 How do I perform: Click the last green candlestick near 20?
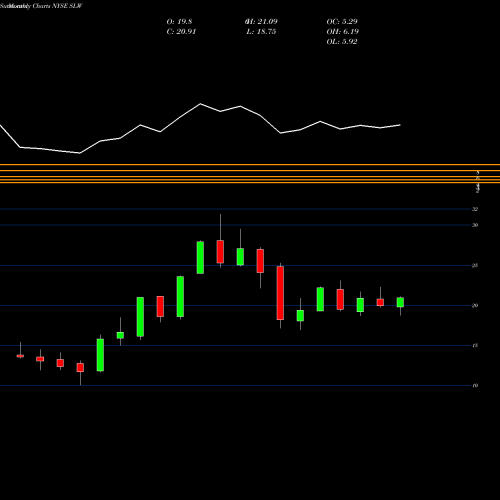click(x=400, y=302)
